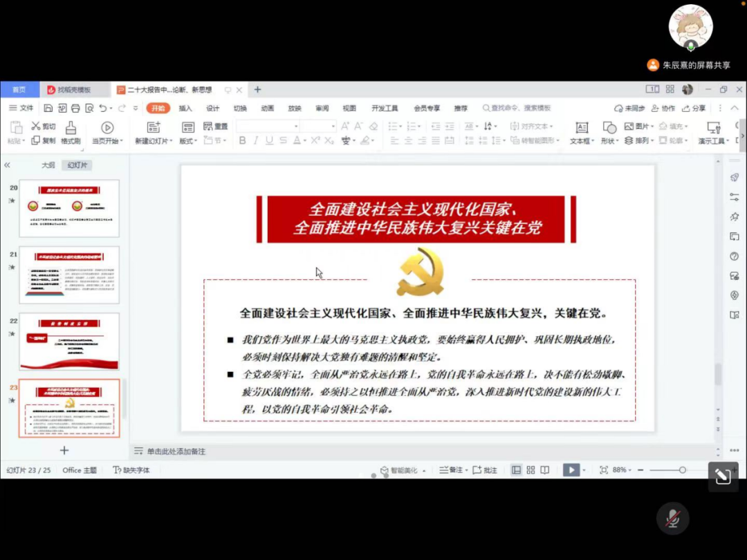Open the File (文件) menu

tap(21, 108)
